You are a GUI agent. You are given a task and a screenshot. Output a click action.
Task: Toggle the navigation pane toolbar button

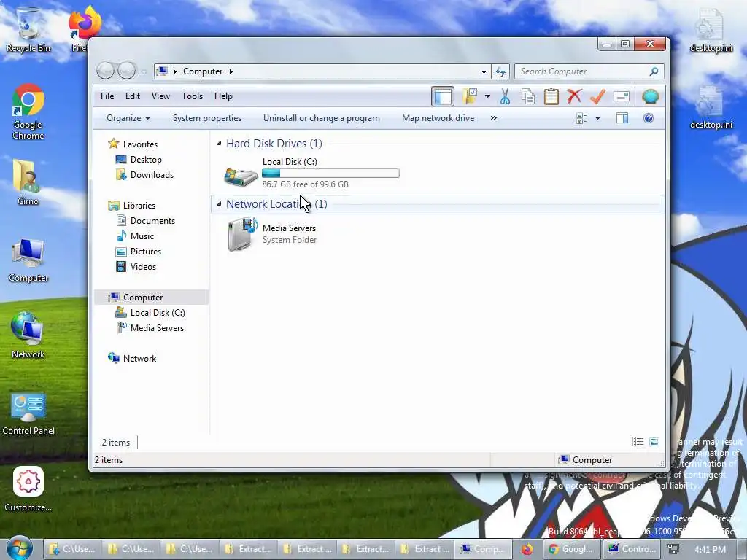442,97
